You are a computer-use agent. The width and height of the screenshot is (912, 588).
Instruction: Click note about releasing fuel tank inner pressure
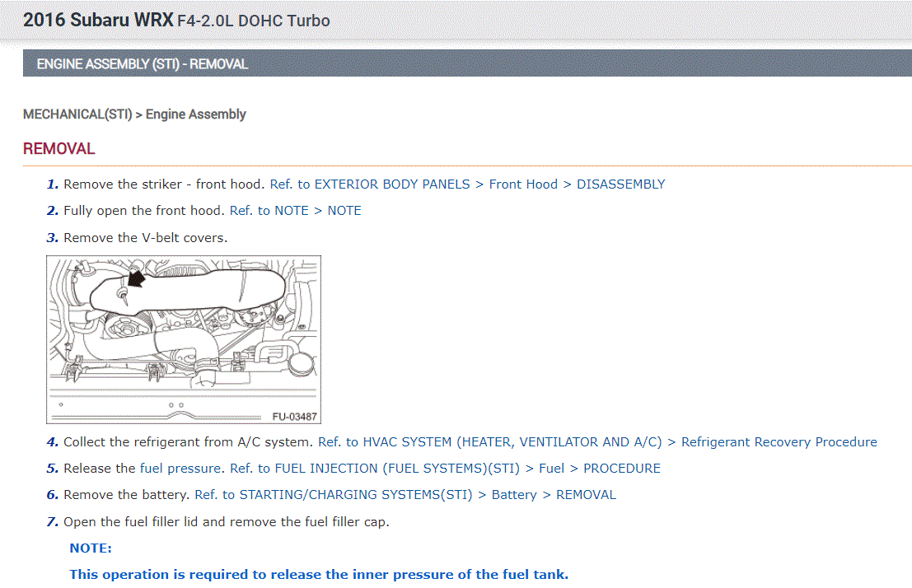319,575
